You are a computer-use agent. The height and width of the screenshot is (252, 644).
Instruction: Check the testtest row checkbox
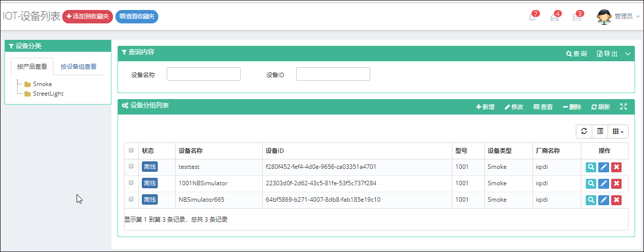[131, 166]
